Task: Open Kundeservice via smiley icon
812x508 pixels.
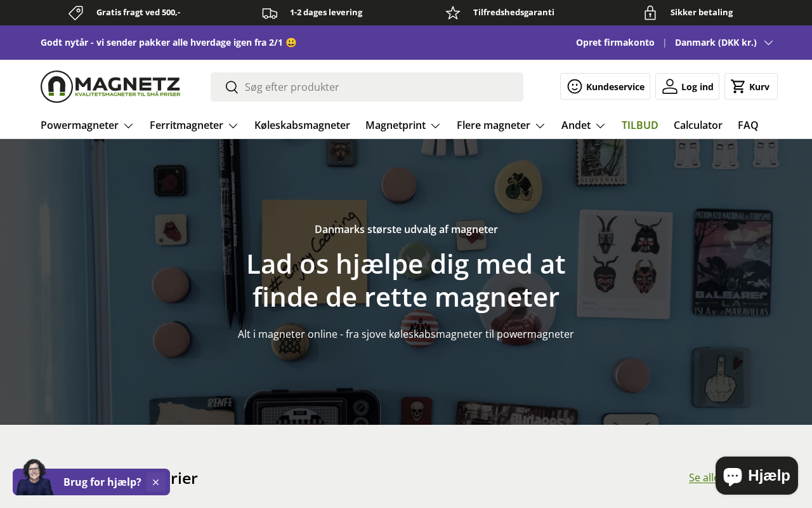Action: (x=575, y=86)
